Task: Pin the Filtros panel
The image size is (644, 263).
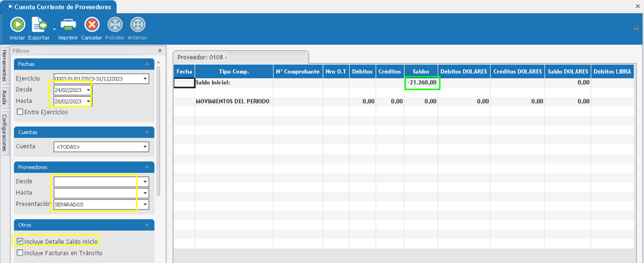Action: point(159,51)
